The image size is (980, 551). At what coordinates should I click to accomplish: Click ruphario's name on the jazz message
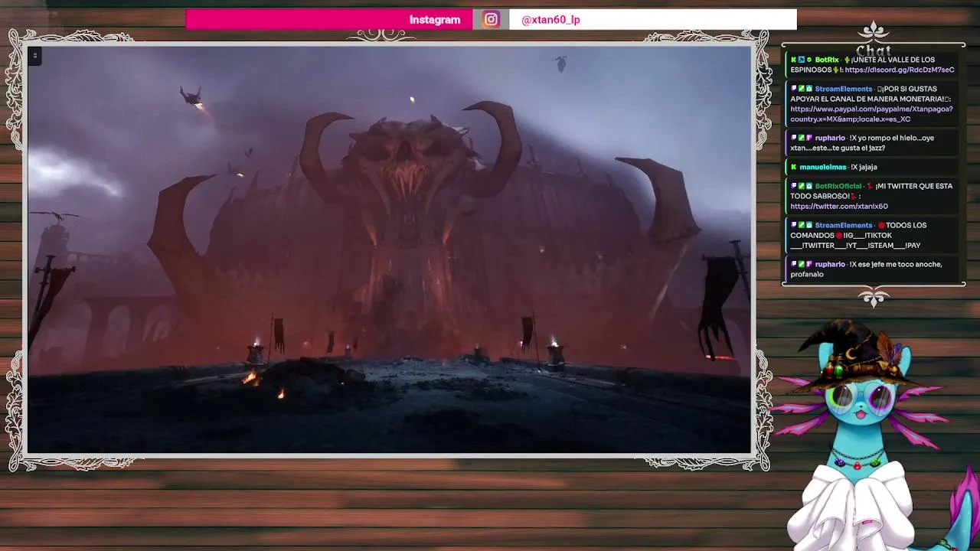[x=830, y=139]
